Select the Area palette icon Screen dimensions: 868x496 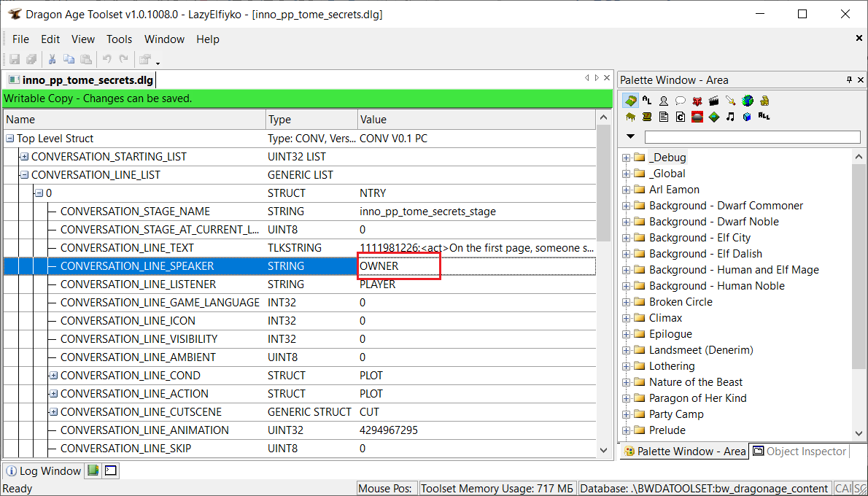[x=630, y=101]
